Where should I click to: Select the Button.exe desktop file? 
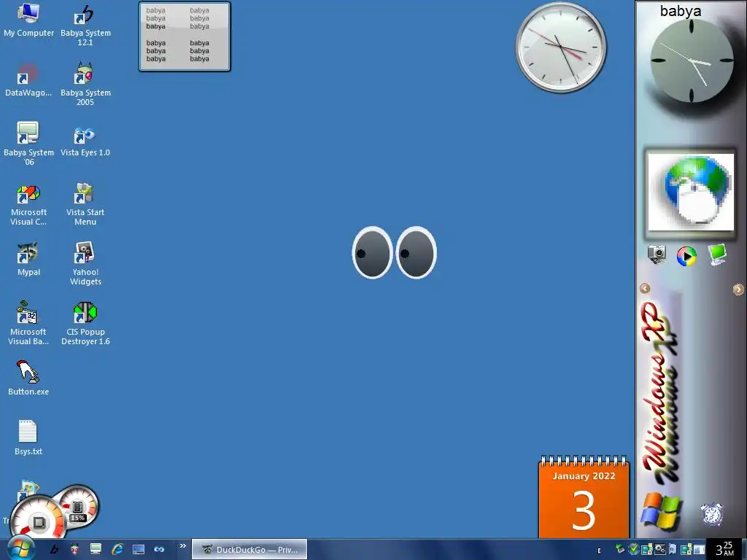tap(28, 378)
